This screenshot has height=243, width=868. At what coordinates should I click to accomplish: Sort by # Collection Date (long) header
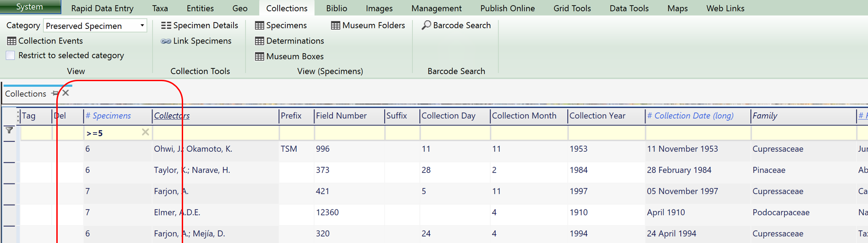[x=698, y=116]
